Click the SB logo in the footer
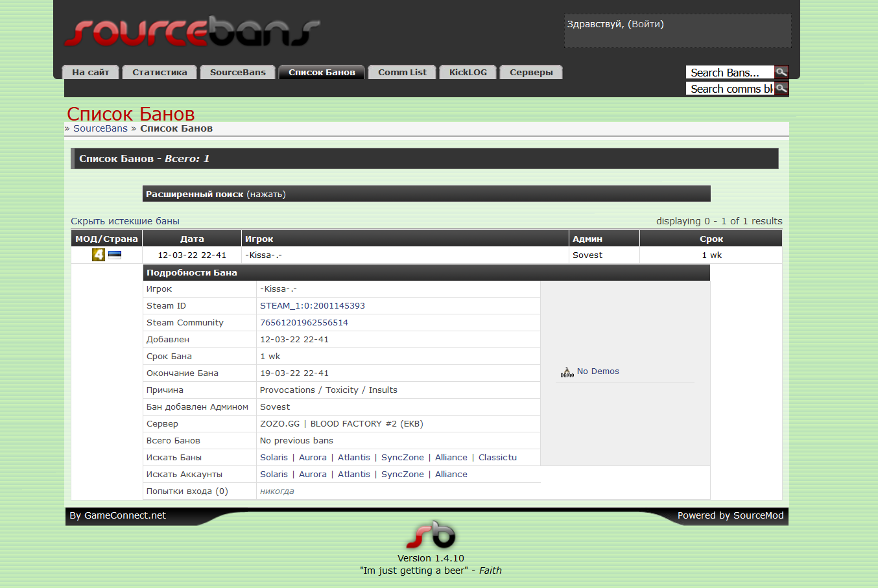878x588 pixels. coord(431,535)
